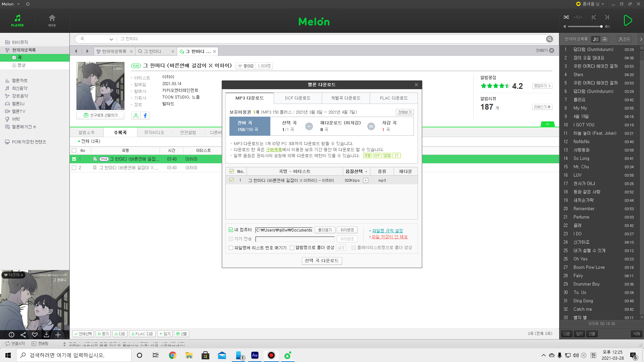
Task: Open the 320Kbps quality dropdown
Action: (x=366, y=181)
